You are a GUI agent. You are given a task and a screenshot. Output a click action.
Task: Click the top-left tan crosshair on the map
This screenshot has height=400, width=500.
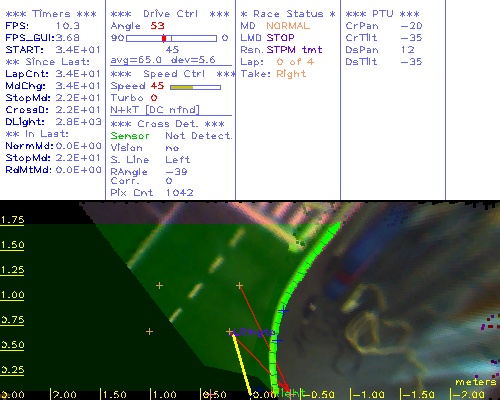[159, 285]
